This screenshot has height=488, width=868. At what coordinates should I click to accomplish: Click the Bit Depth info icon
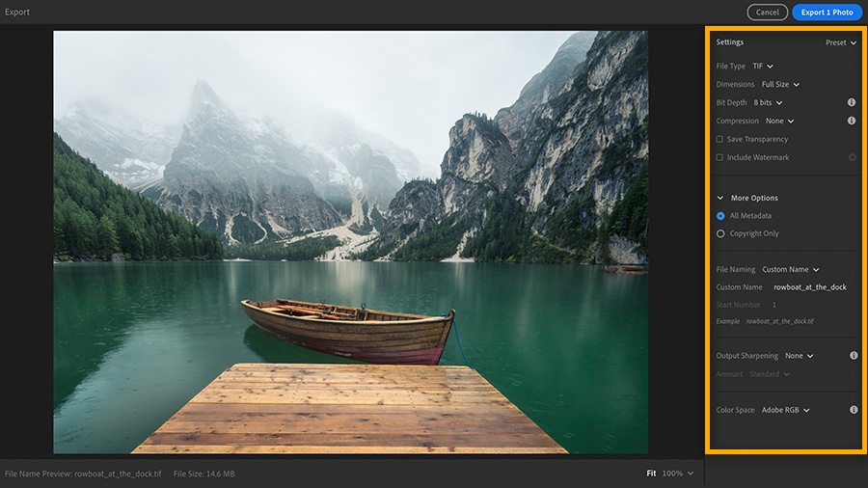tap(852, 102)
